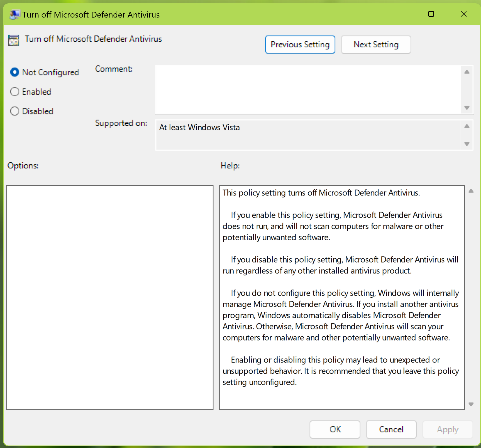Go to Previous Setting
481x448 pixels.
coord(300,45)
